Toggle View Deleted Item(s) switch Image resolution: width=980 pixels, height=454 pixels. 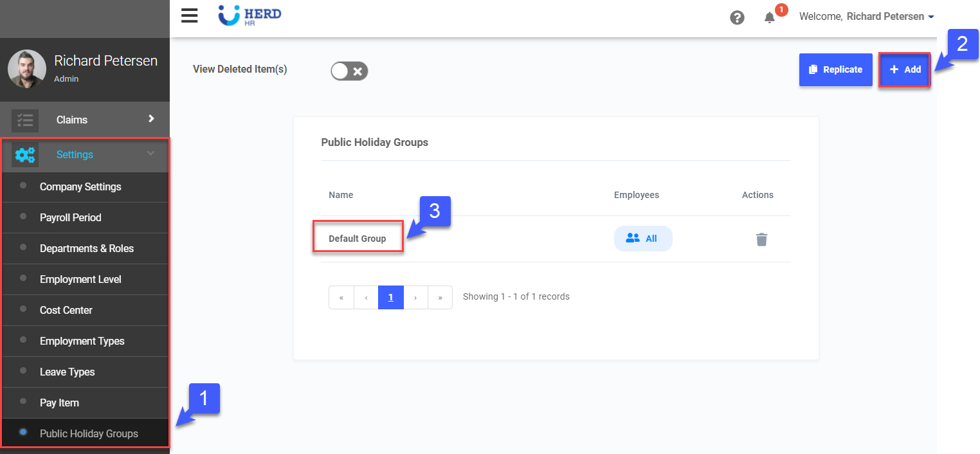point(349,71)
